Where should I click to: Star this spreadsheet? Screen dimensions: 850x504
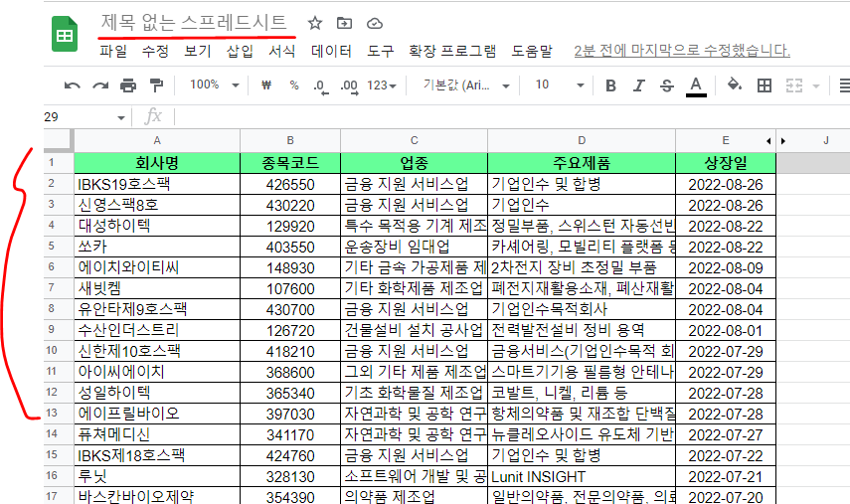315,23
